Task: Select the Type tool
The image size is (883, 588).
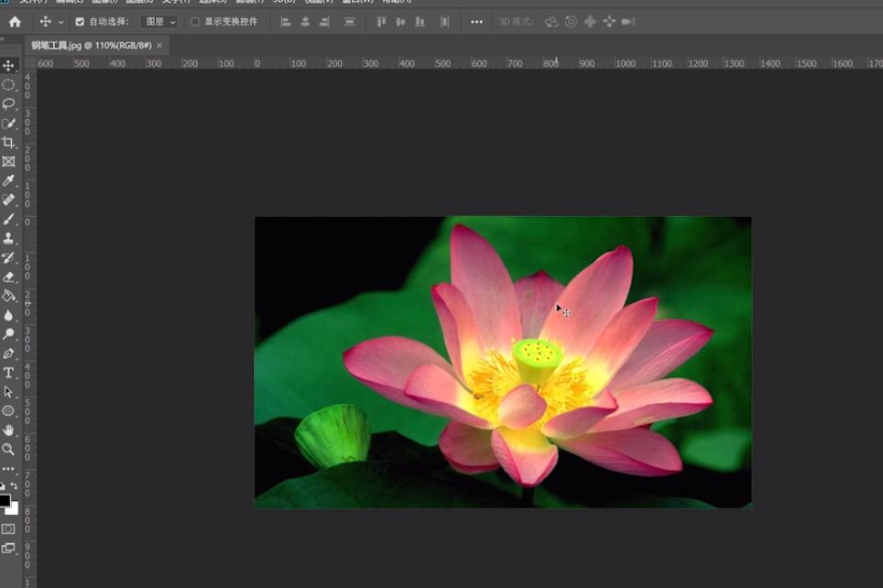Action: coord(8,373)
